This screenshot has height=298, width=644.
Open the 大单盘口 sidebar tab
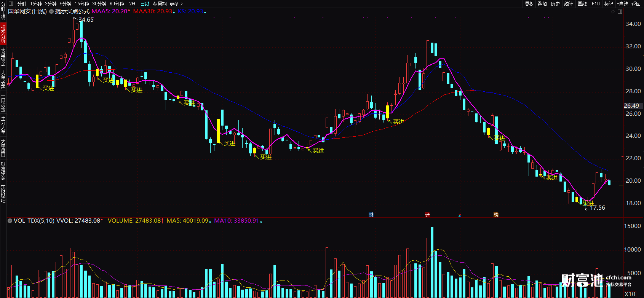(3, 148)
